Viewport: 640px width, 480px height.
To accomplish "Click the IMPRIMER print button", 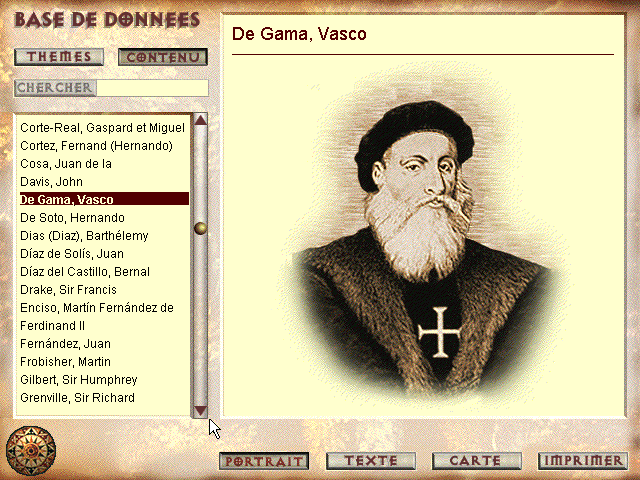I will coord(583,461).
